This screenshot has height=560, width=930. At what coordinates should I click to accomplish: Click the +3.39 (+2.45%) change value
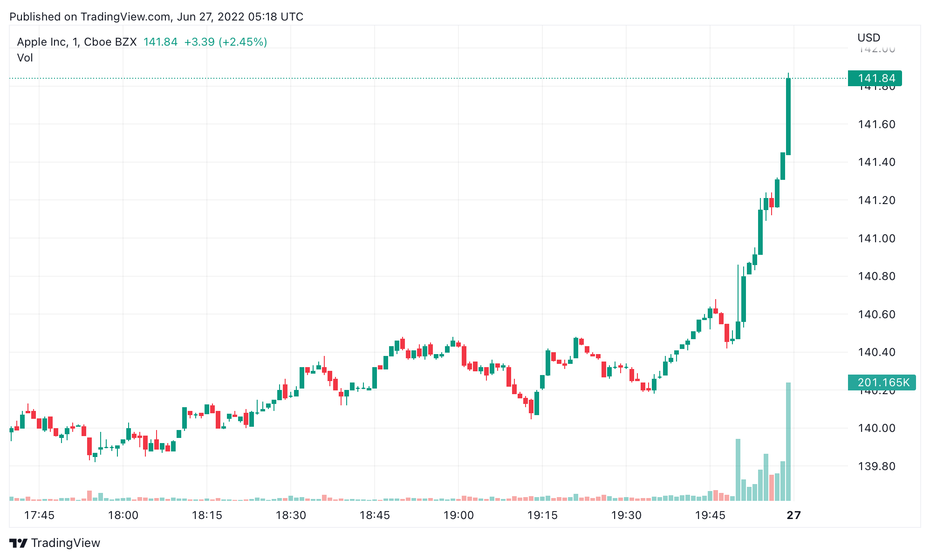click(x=226, y=42)
